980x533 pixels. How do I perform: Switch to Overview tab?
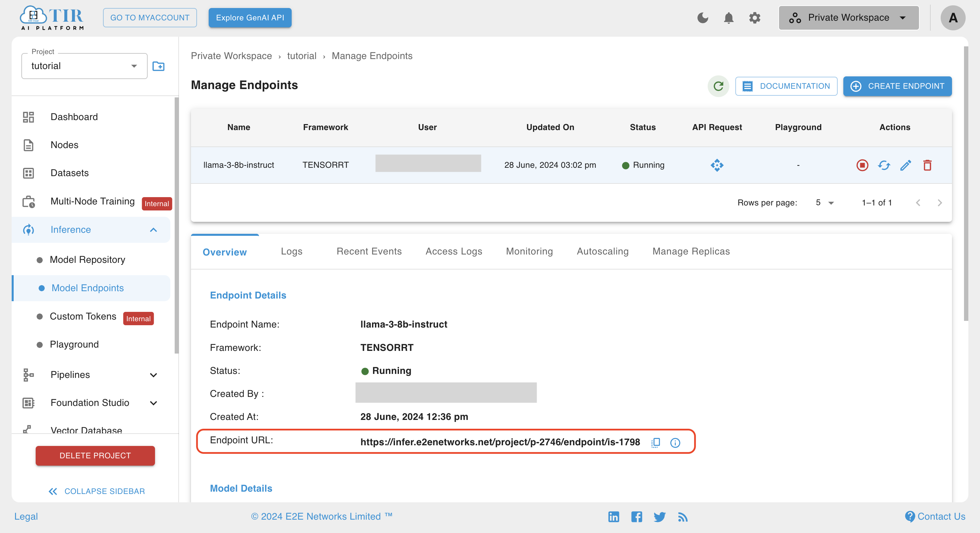coord(224,252)
